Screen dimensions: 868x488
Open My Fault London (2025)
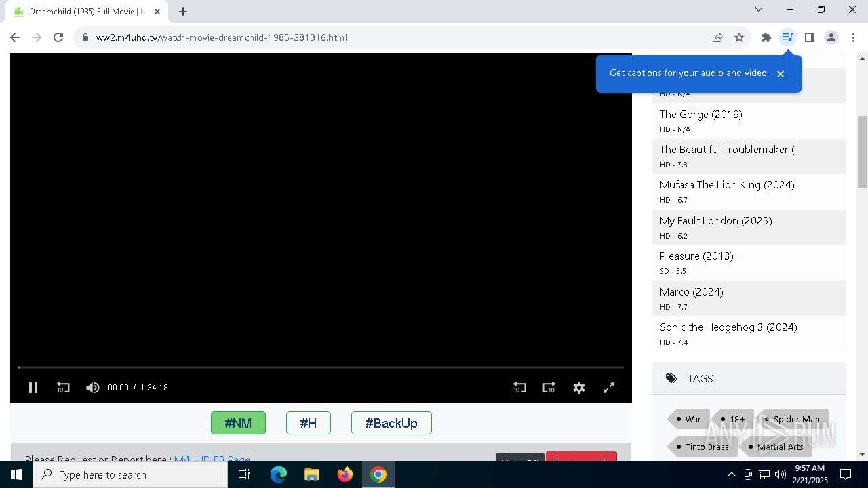point(715,220)
